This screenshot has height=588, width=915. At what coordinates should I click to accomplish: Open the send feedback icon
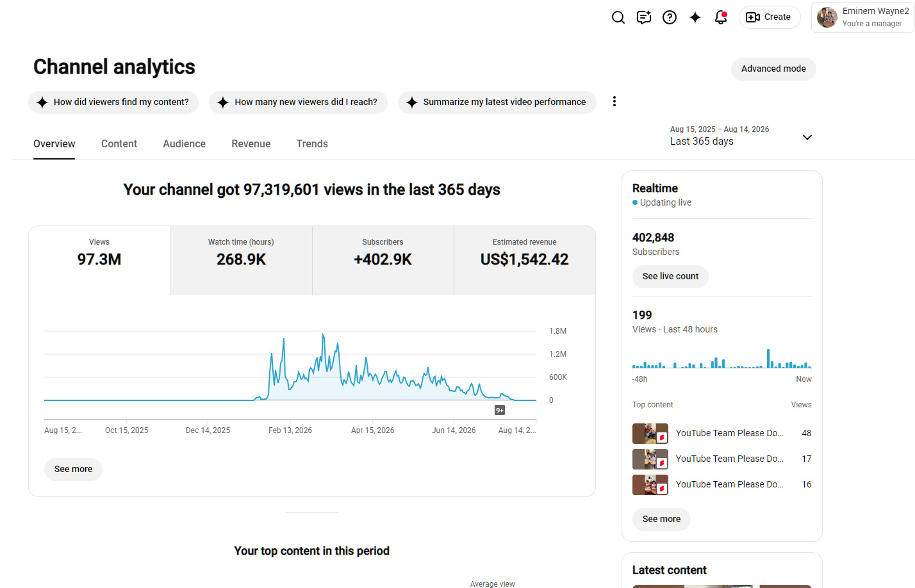tap(644, 17)
